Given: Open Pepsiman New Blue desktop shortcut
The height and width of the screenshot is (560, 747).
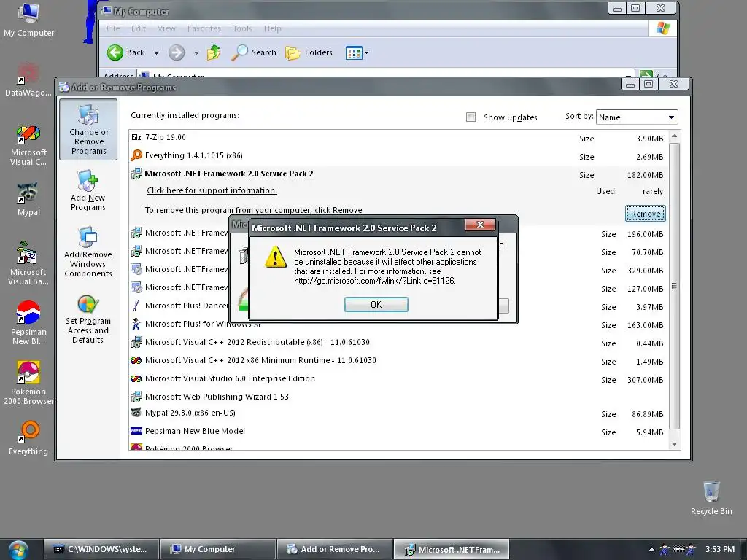Looking at the screenshot, I should [x=28, y=323].
